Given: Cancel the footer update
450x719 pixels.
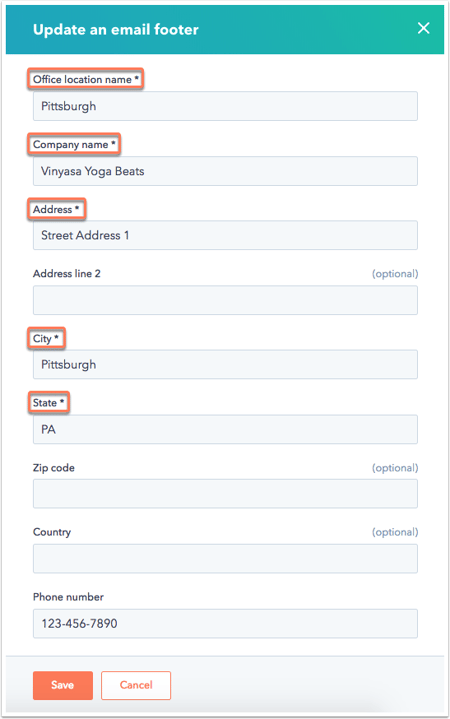Looking at the screenshot, I should click(x=136, y=686).
